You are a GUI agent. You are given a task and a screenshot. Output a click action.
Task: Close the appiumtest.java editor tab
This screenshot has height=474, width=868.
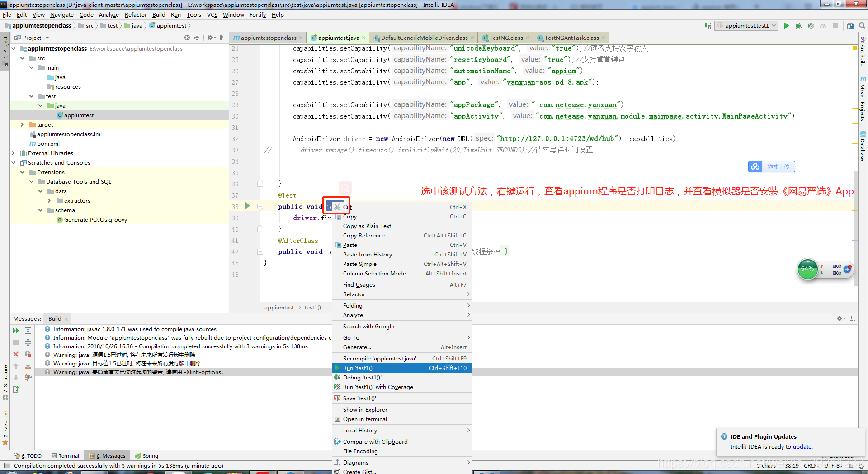(364, 38)
